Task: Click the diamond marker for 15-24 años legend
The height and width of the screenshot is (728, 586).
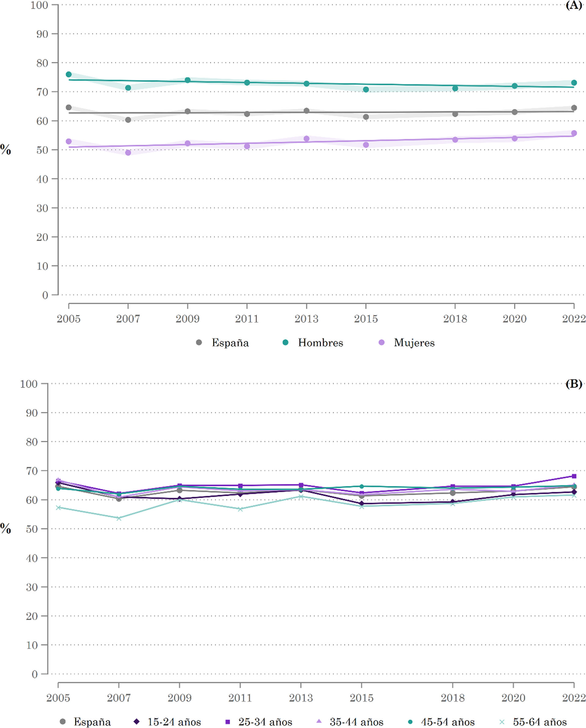Action: click(136, 722)
